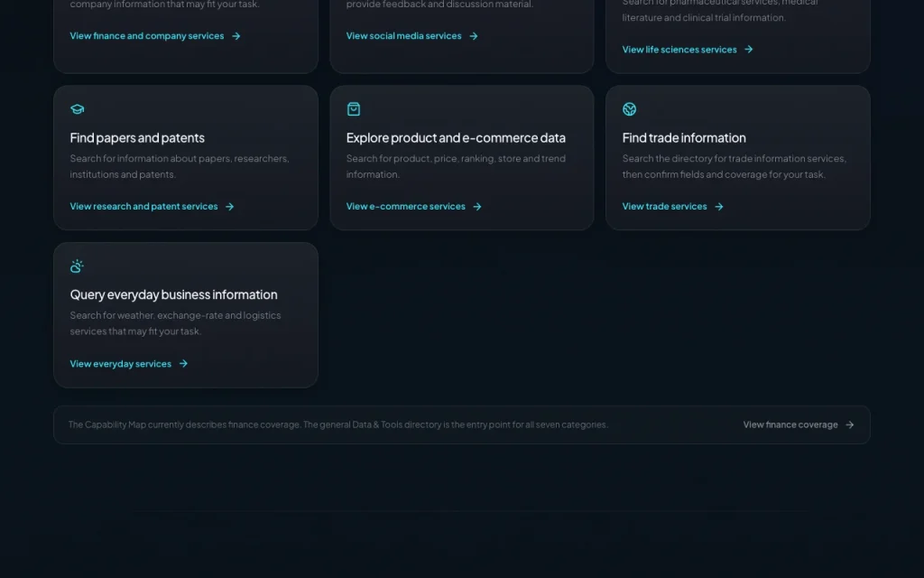Click arrow next to View life sciences services

coord(749,50)
